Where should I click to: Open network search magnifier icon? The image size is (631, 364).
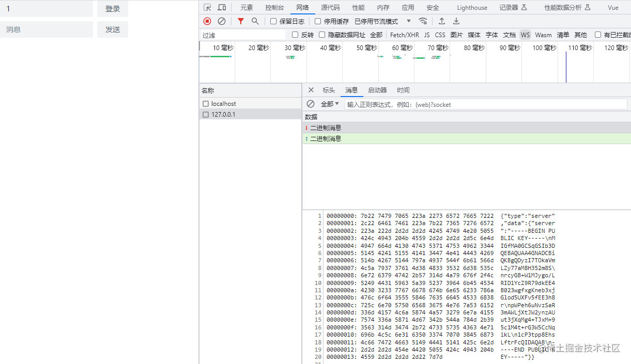pyautogui.click(x=255, y=21)
